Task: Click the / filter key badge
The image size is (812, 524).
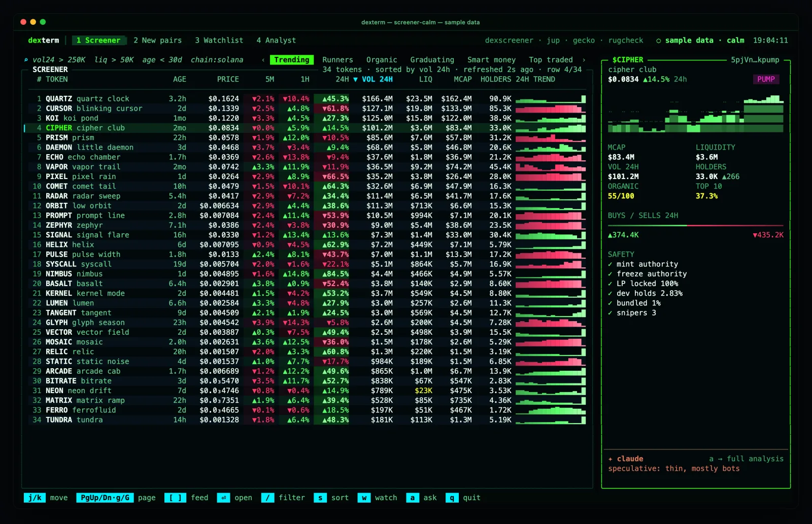Action: pos(267,498)
